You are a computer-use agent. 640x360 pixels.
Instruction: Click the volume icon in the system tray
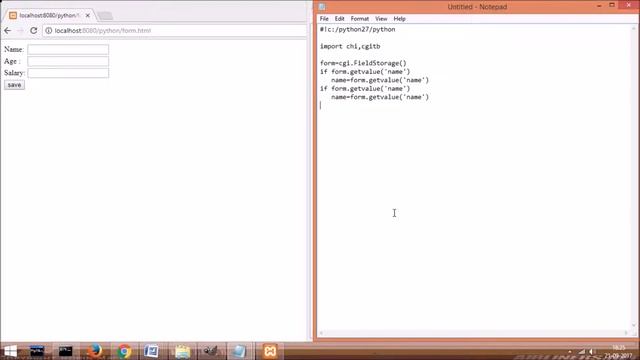point(592,352)
